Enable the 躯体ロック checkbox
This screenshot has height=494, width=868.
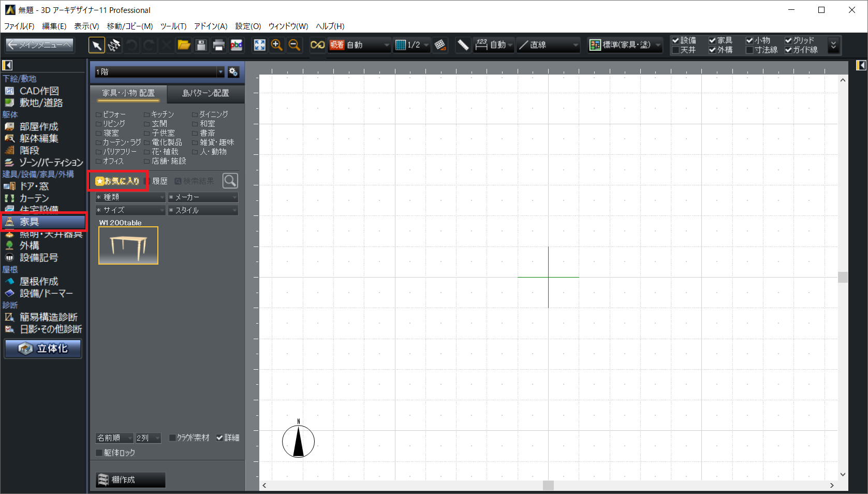click(99, 453)
